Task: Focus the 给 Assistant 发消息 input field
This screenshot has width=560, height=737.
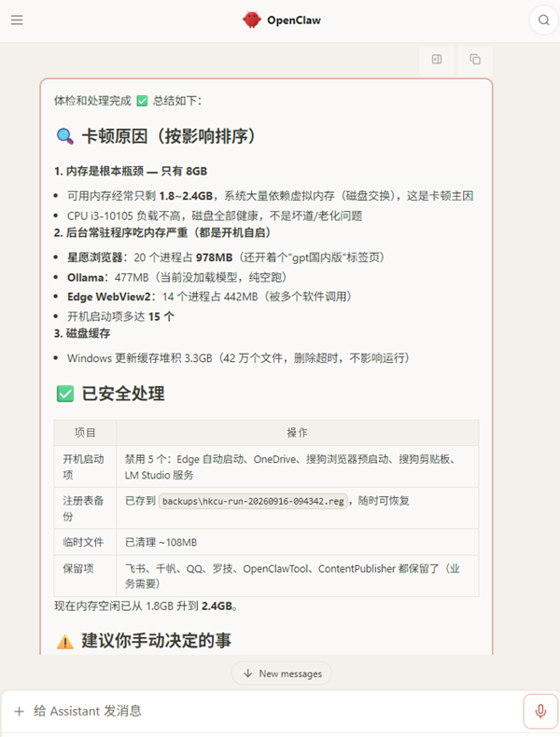Action: tap(273, 711)
